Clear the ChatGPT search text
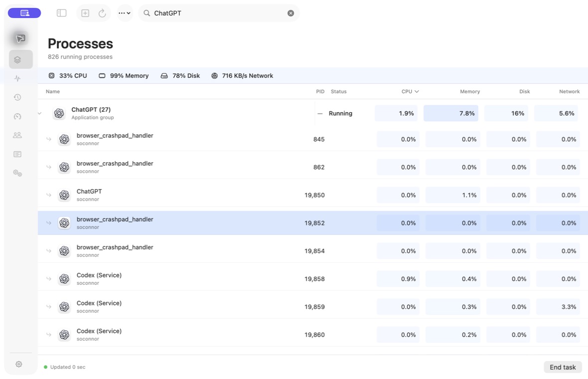 pyautogui.click(x=291, y=13)
